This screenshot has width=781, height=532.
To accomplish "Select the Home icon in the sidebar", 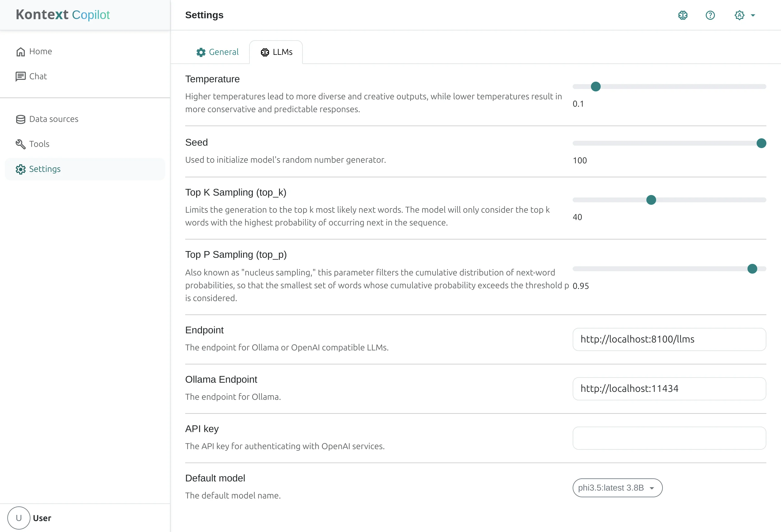I will pyautogui.click(x=20, y=51).
